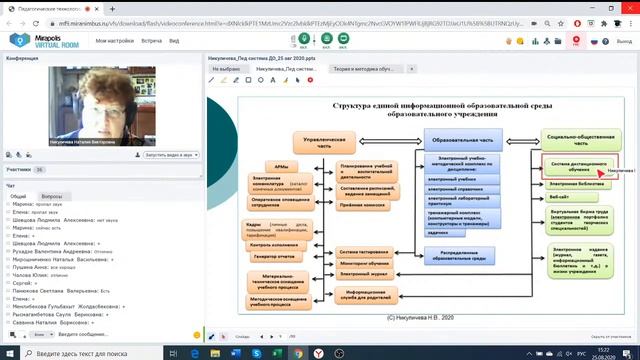Open the emoji smiley picker in chat
Viewport: 640px width, 360px height.
click(x=197, y=335)
